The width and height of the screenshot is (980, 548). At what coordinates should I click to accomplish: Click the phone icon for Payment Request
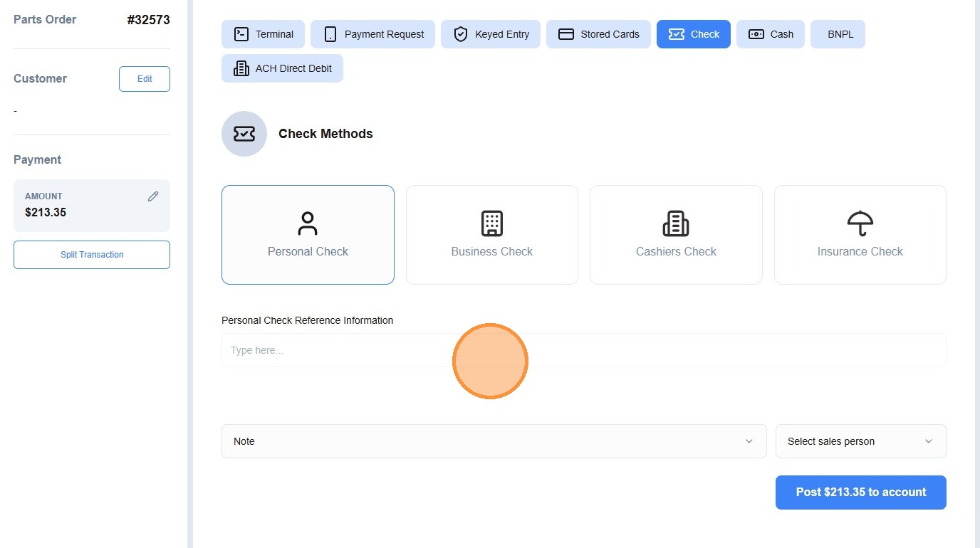(x=330, y=34)
